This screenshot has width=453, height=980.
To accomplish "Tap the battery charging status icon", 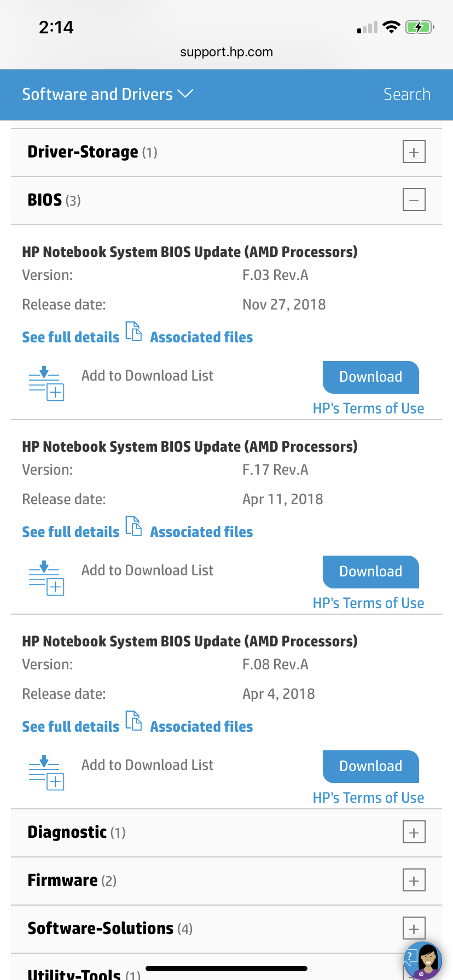I will tap(419, 27).
